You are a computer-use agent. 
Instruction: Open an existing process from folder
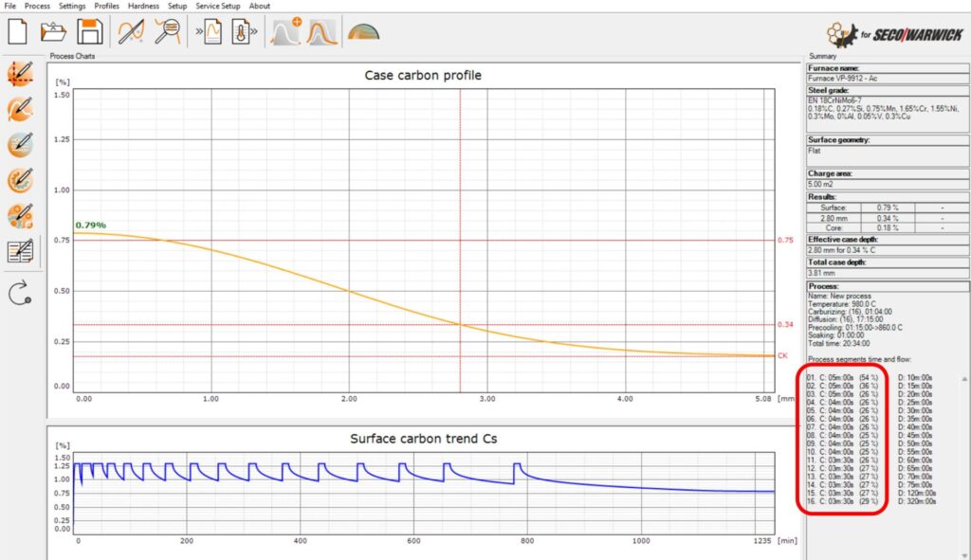click(x=53, y=32)
